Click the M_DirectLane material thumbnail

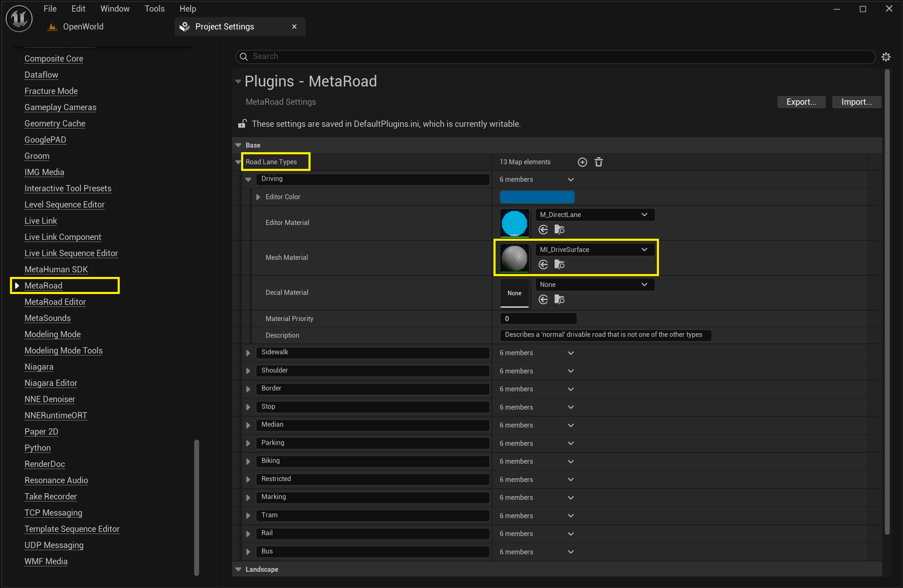[x=515, y=223]
